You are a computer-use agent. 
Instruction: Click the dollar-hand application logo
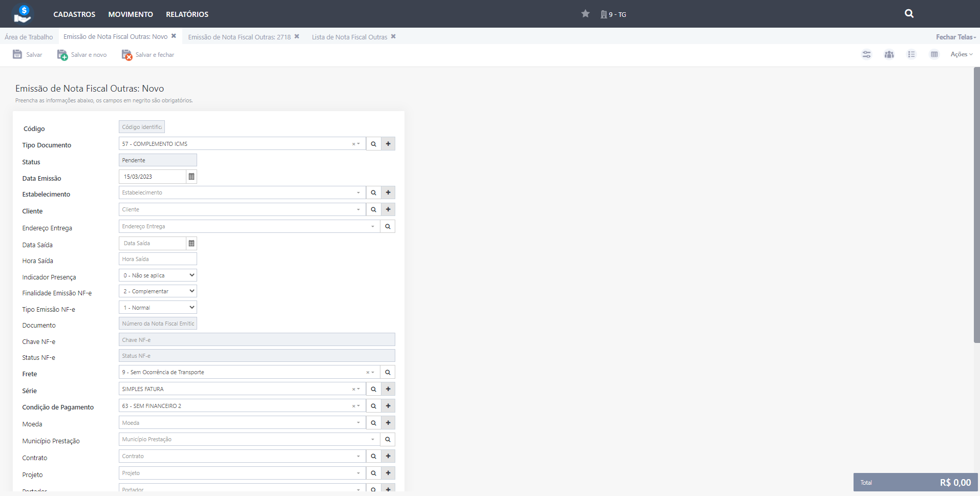[23, 13]
